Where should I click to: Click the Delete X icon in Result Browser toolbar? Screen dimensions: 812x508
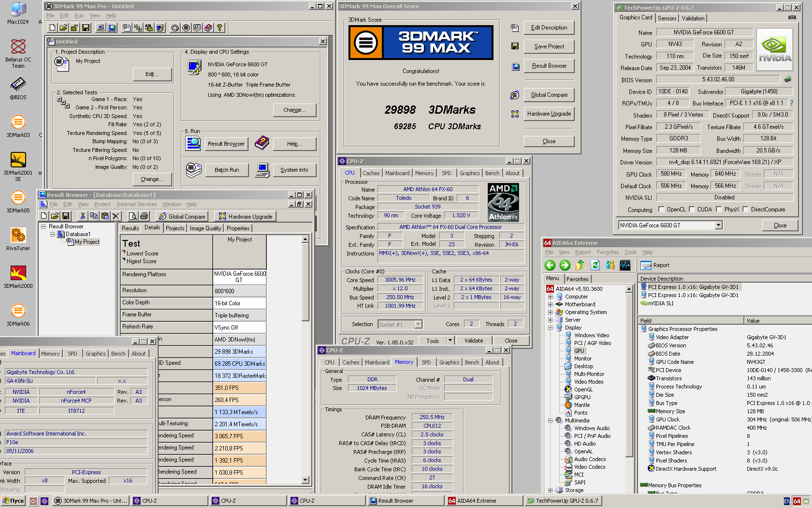click(116, 216)
